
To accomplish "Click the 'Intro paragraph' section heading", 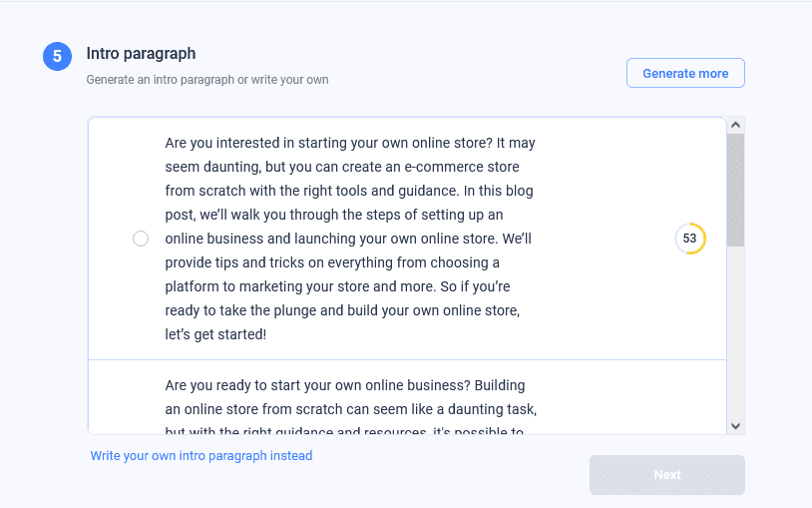I will [x=141, y=54].
